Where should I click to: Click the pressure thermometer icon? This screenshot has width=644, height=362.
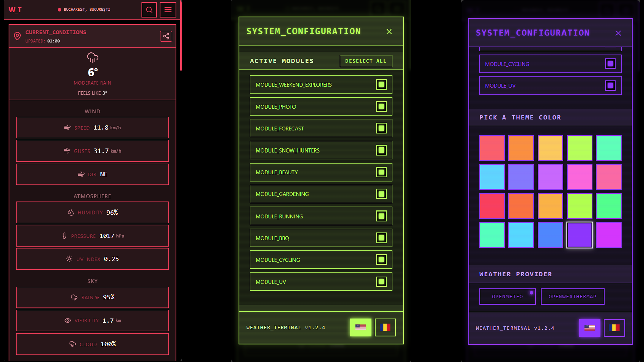coord(65,236)
